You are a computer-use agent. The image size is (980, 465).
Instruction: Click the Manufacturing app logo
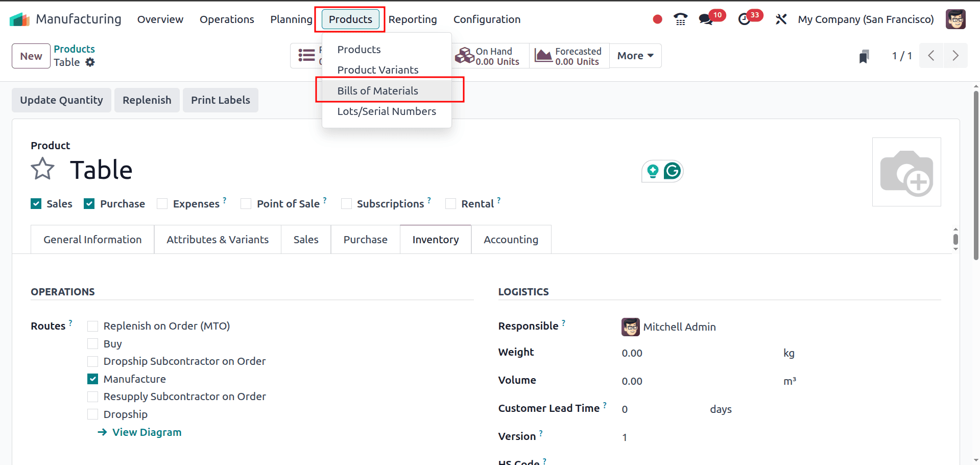18,19
